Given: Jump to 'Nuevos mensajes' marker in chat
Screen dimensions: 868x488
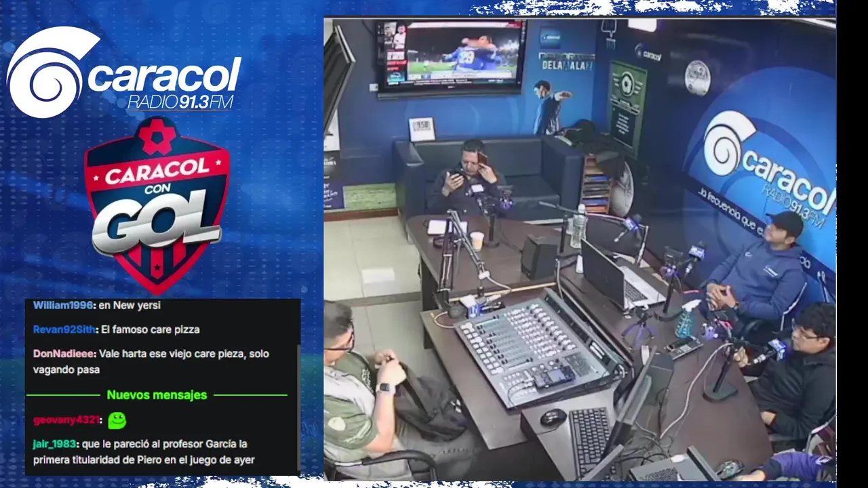Looking at the screenshot, I should click(157, 394).
